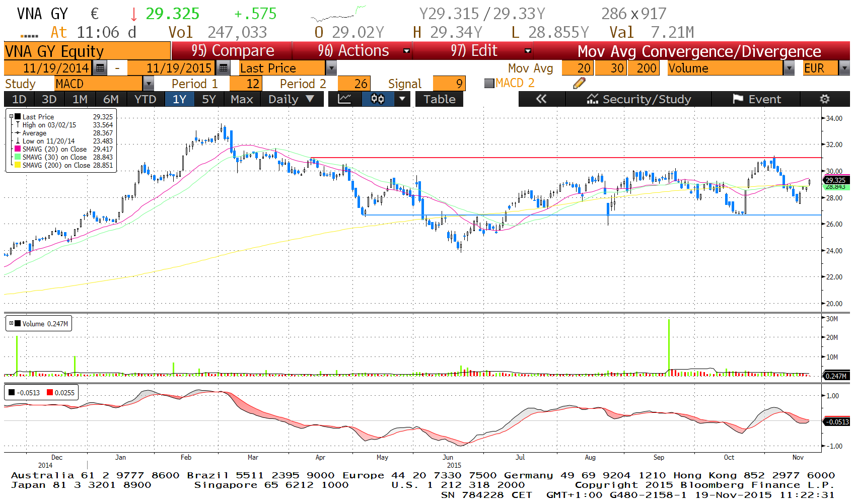Click the 95) Compare button
The width and height of the screenshot is (854, 504).
[x=233, y=51]
